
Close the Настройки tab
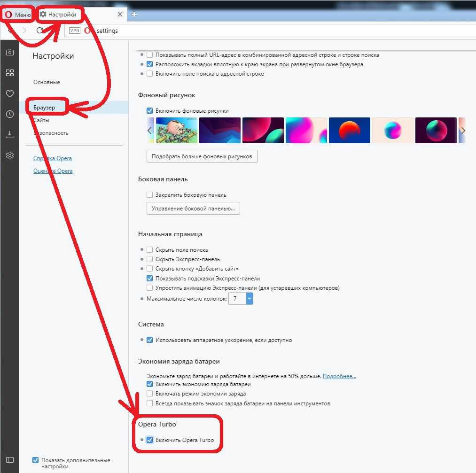pos(120,14)
